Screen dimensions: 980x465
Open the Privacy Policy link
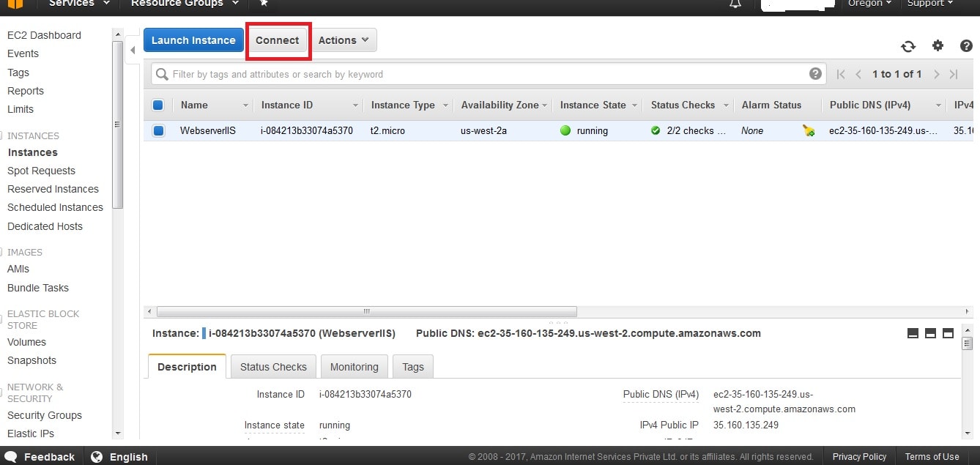tap(859, 457)
